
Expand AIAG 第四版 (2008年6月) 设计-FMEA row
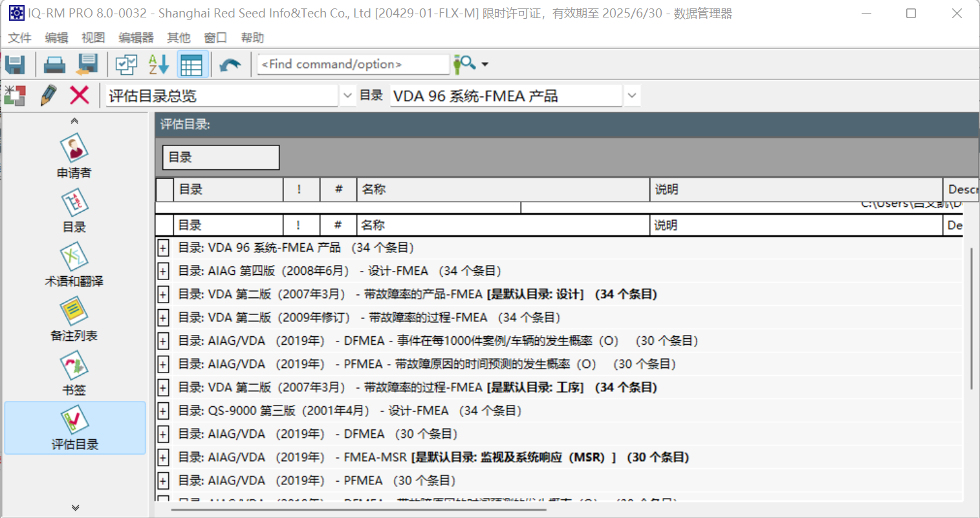(x=163, y=271)
